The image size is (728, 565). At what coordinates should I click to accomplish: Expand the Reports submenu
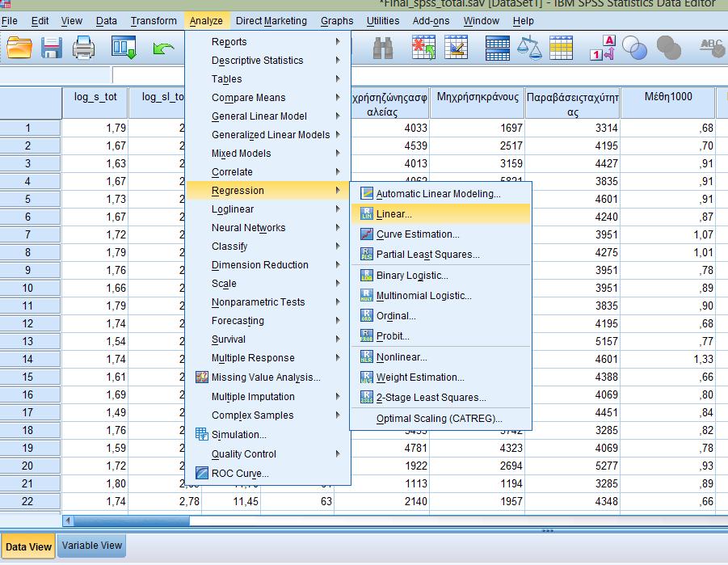click(267, 42)
